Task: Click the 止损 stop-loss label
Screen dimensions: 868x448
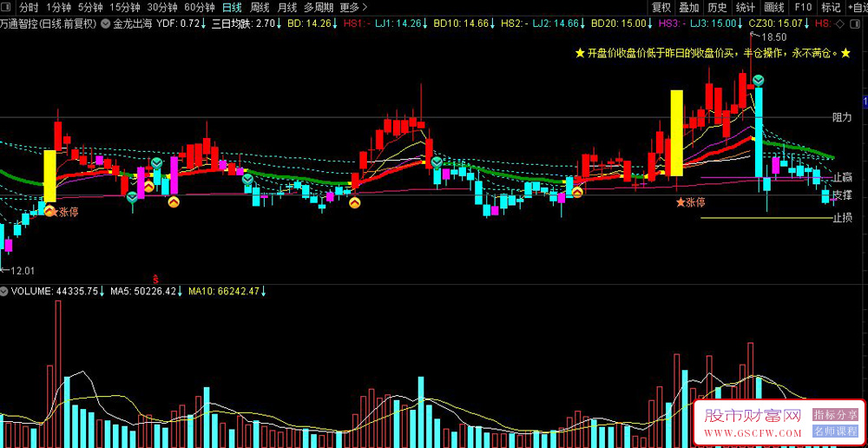Action: [842, 218]
